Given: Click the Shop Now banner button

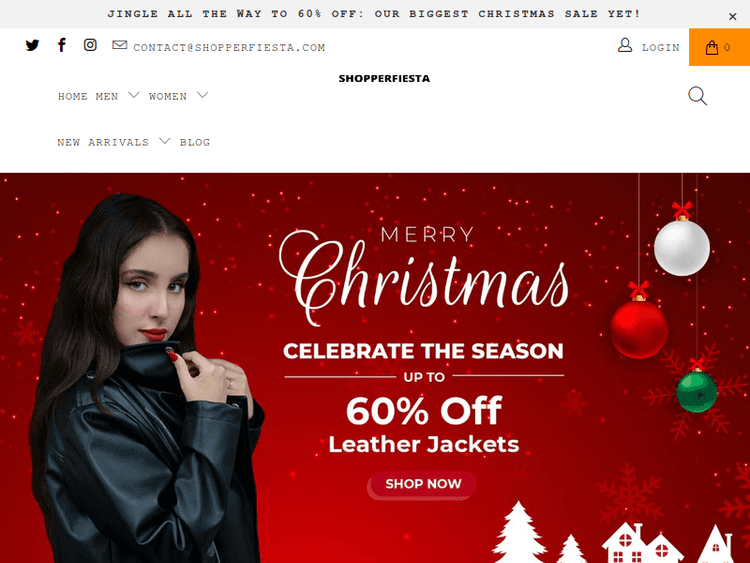Looking at the screenshot, I should (423, 484).
